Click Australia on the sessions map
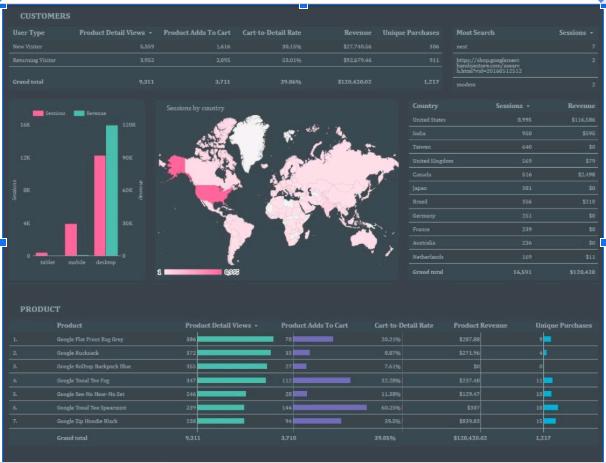The image size is (606, 463). coord(364,239)
